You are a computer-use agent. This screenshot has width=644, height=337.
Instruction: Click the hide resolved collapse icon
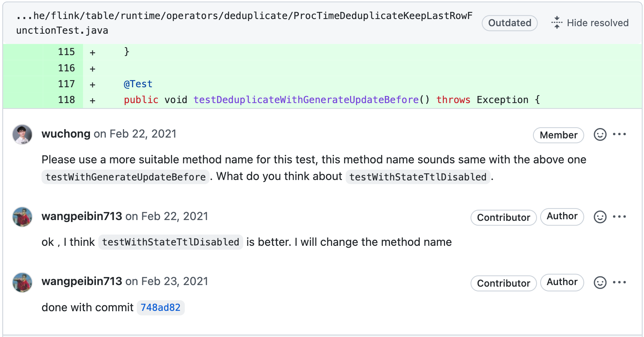[556, 23]
